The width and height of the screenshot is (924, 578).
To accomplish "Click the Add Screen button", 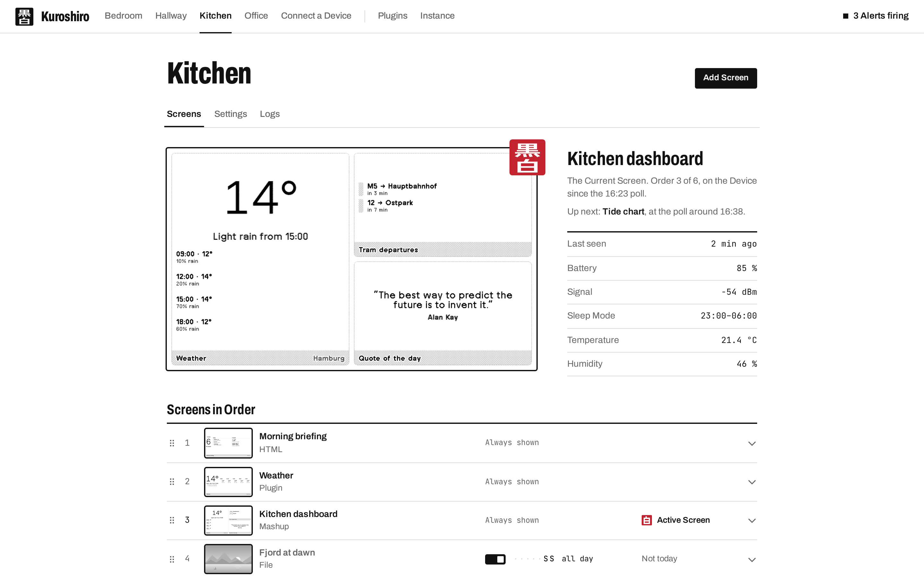I will (725, 78).
